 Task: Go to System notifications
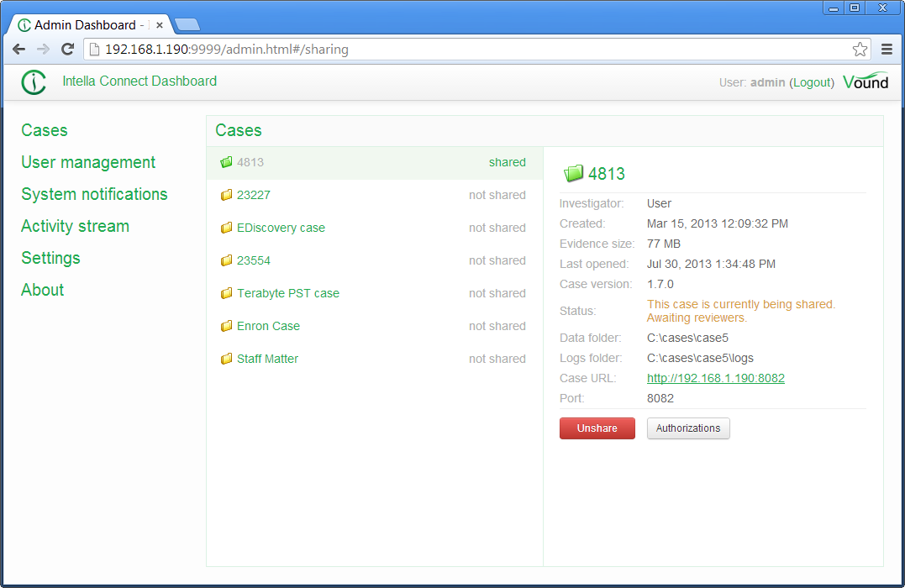(94, 194)
